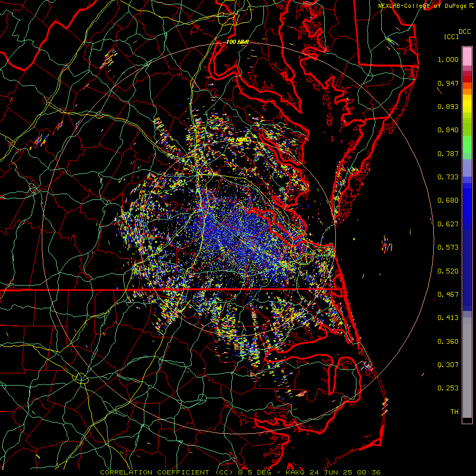The image size is (476, 476).
Task: Click the 0.467 scale value
Action: (x=448, y=295)
